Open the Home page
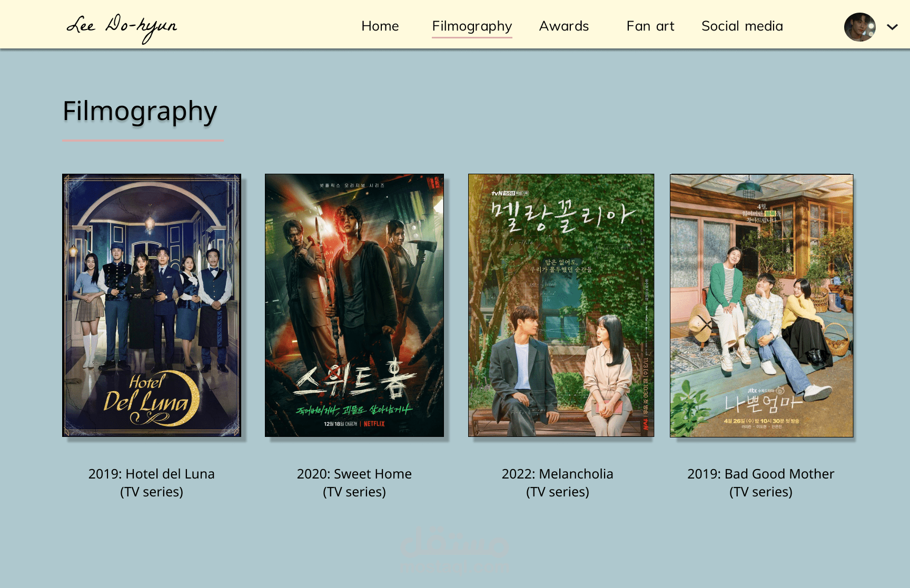The width and height of the screenshot is (910, 588). [380, 26]
